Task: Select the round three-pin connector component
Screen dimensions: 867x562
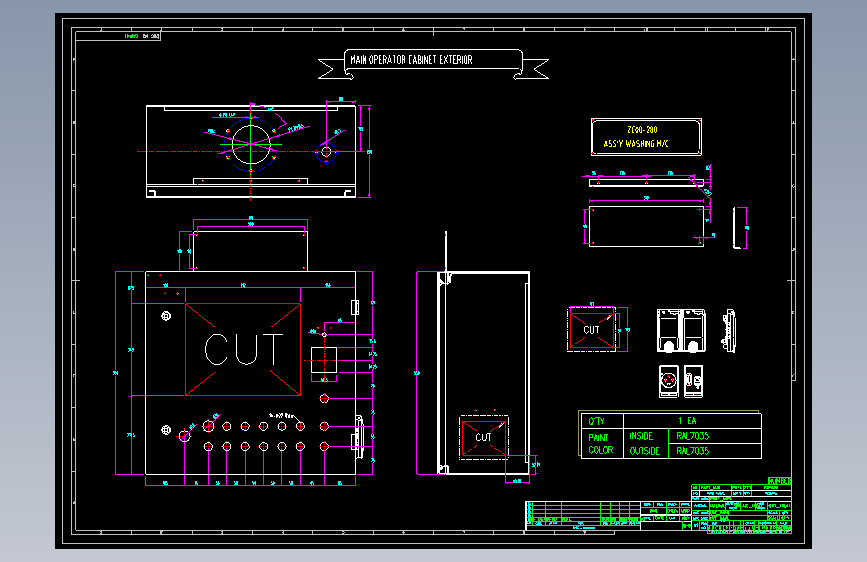Action: pos(669,381)
